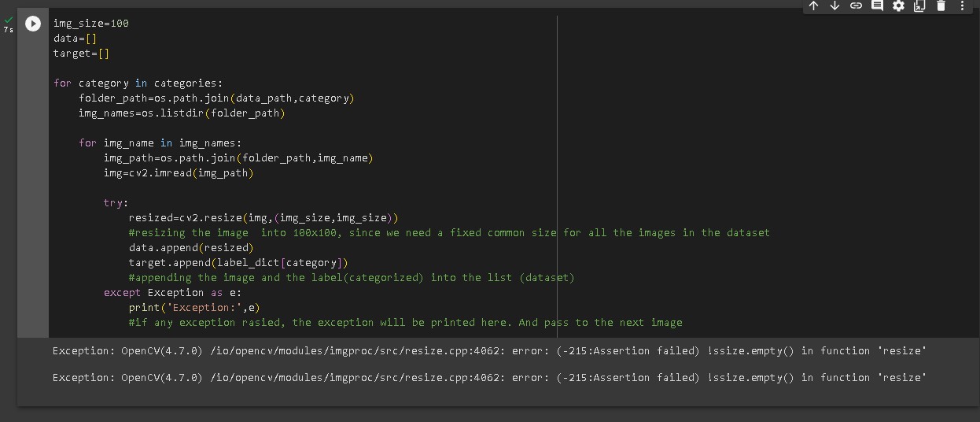Move cell down with the down arrow
Screen dimensions: 980x422
click(x=834, y=6)
